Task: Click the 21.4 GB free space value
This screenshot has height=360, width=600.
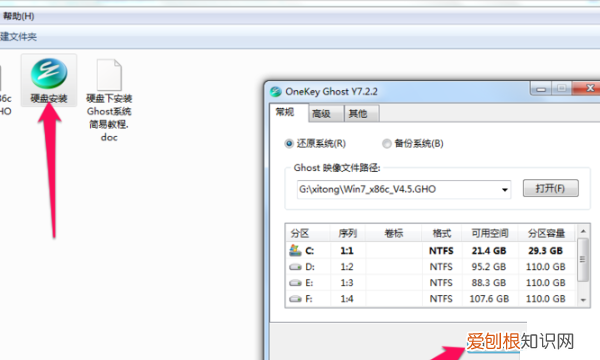Action: tap(489, 251)
